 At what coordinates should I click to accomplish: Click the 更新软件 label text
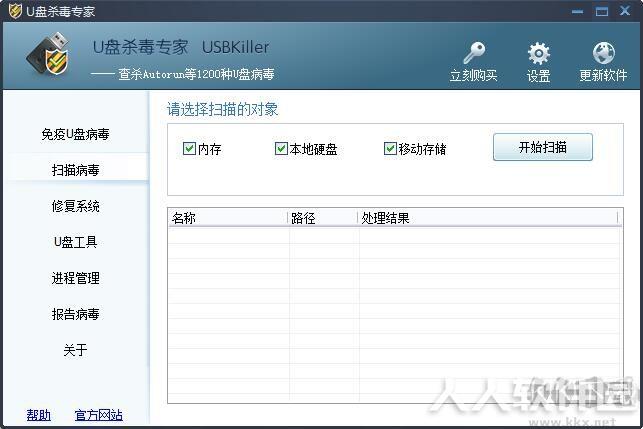click(x=603, y=75)
